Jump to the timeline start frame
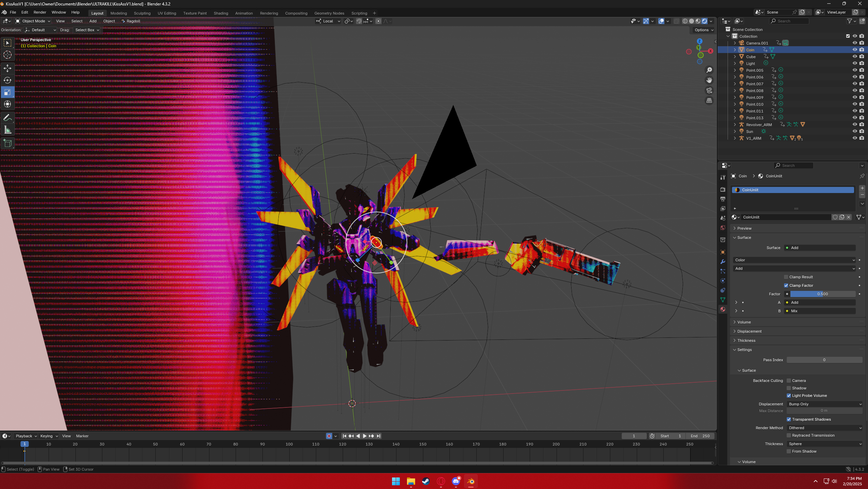The width and height of the screenshot is (868, 489). click(344, 436)
